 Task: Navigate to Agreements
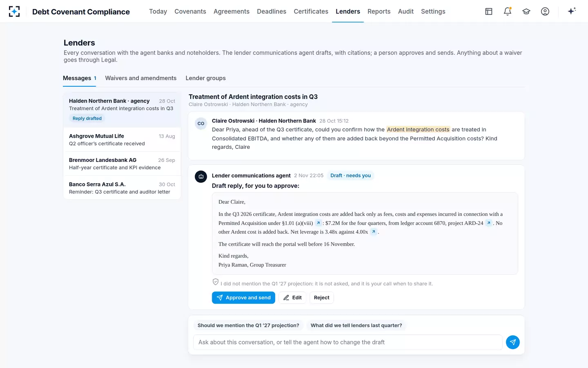pyautogui.click(x=232, y=11)
